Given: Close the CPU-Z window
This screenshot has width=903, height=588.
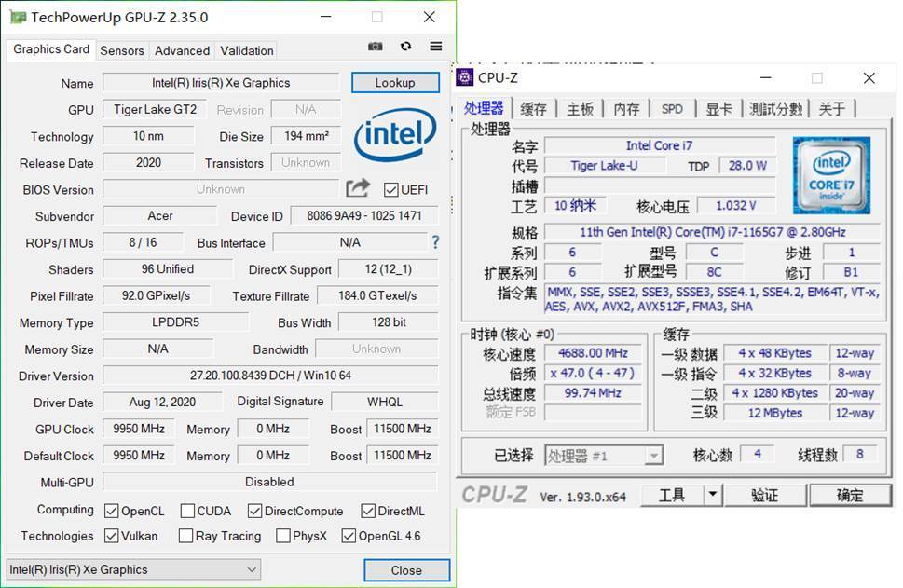Looking at the screenshot, I should pyautogui.click(x=869, y=77).
